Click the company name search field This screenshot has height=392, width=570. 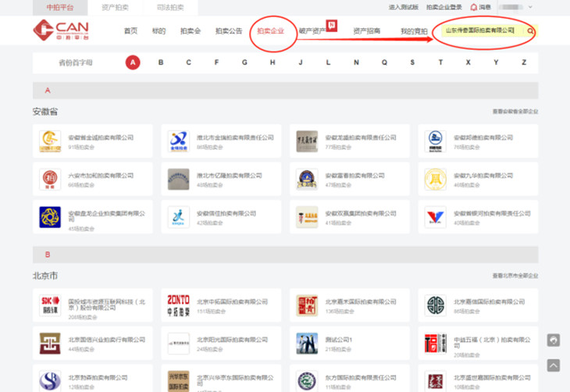483,30
